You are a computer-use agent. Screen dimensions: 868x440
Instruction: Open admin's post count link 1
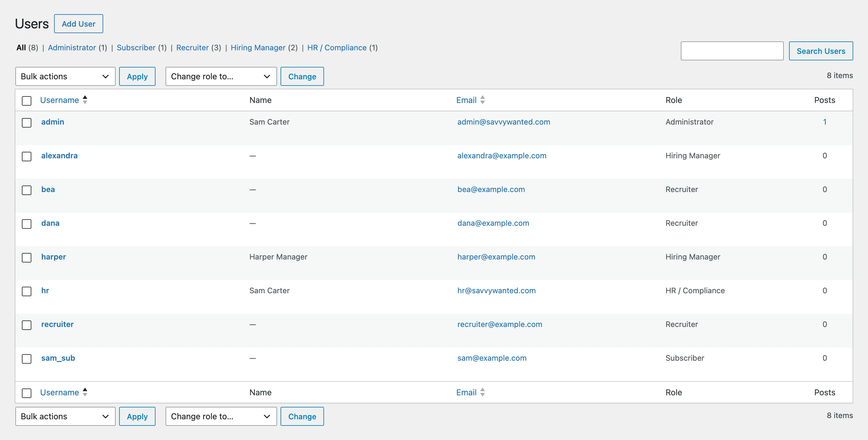(x=825, y=122)
